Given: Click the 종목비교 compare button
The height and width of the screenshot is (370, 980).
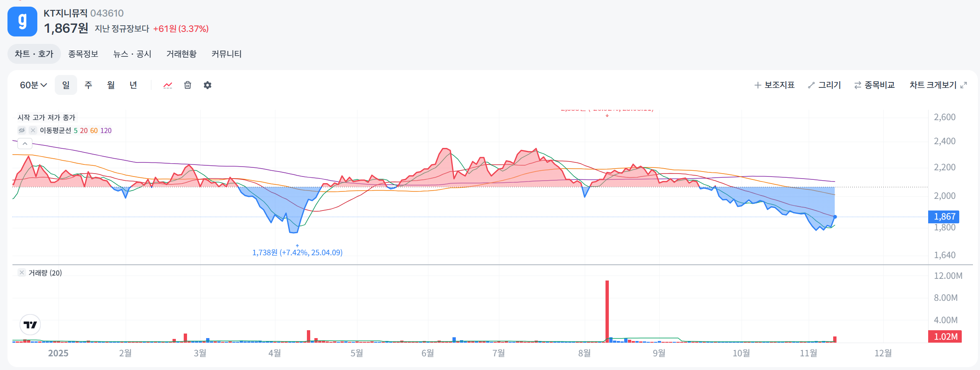Looking at the screenshot, I should pyautogui.click(x=874, y=85).
